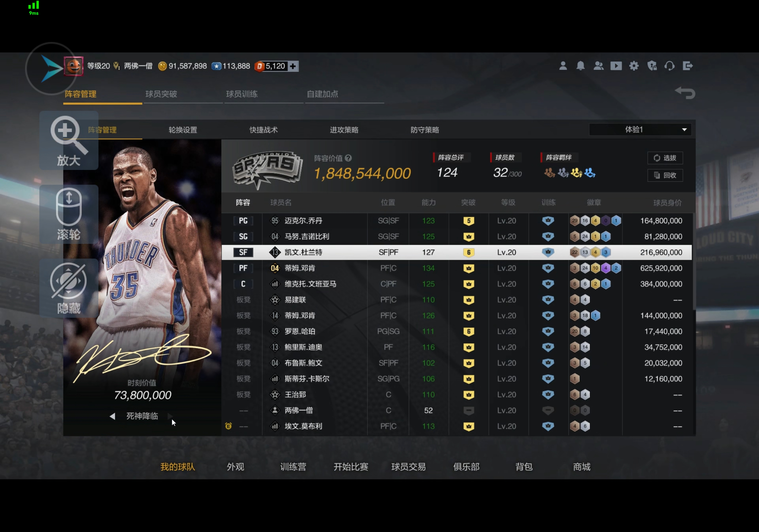Expand the 体验1 lineup dropdown
The image size is (759, 532).
pyautogui.click(x=684, y=129)
